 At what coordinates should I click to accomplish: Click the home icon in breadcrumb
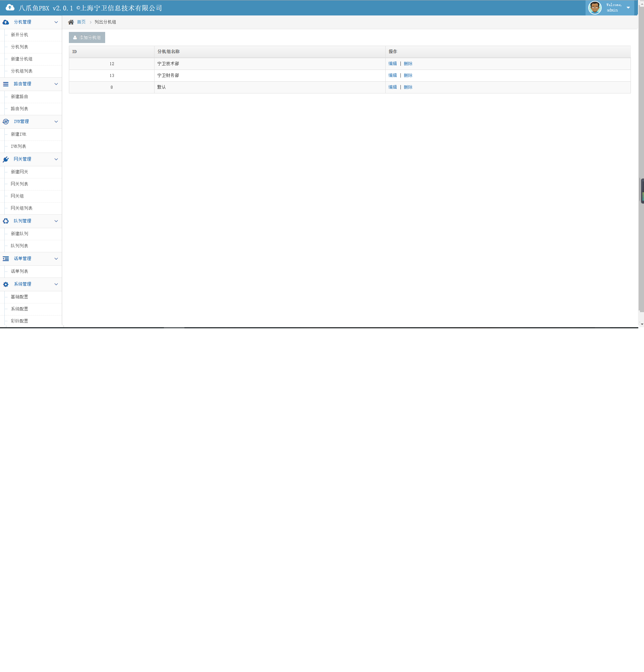(x=71, y=22)
